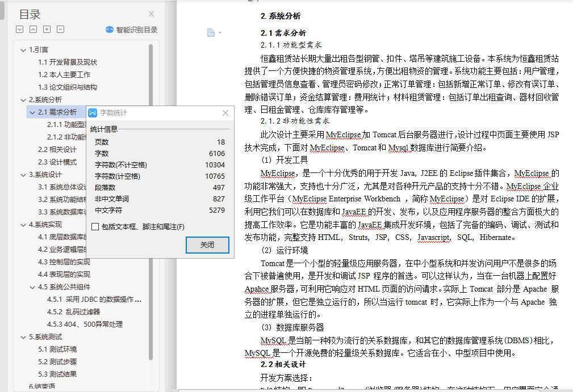Open dropdown arrow next to page tools icon
Image resolution: width=573 pixels, height=392 pixels.
(x=220, y=32)
